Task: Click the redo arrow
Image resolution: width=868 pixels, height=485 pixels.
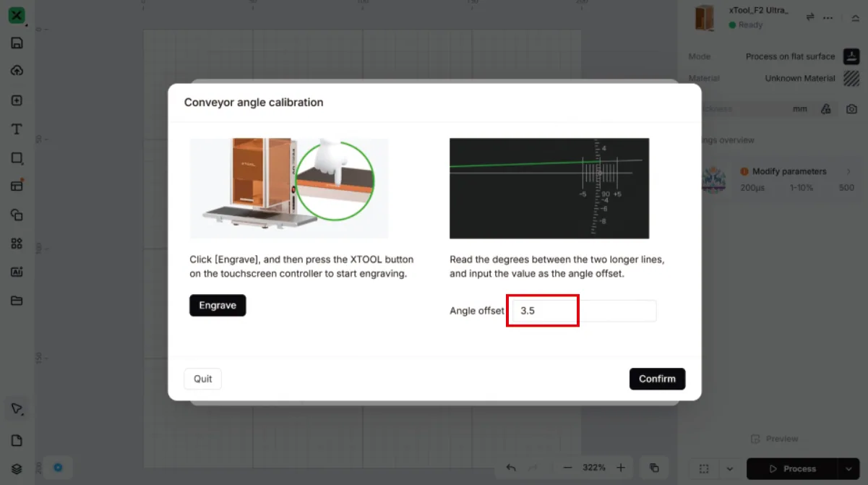Action: [533, 468]
